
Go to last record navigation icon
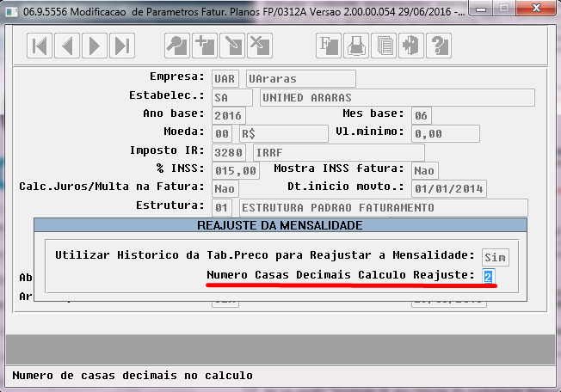122,46
